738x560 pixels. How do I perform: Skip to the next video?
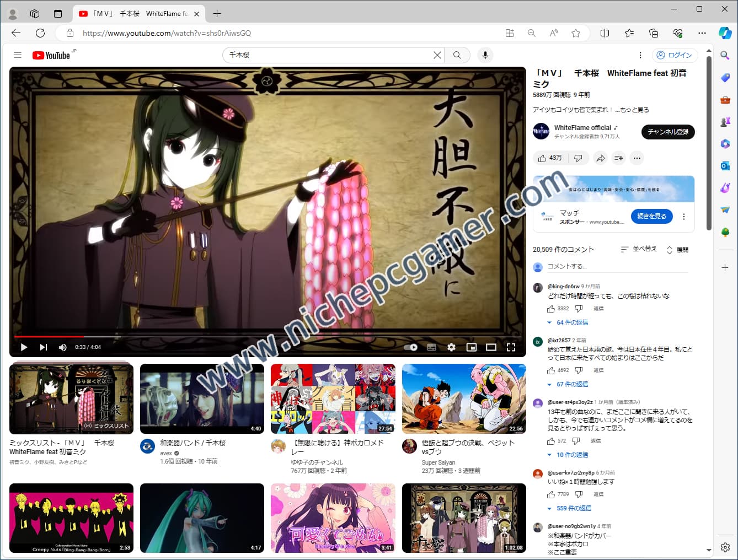point(43,347)
